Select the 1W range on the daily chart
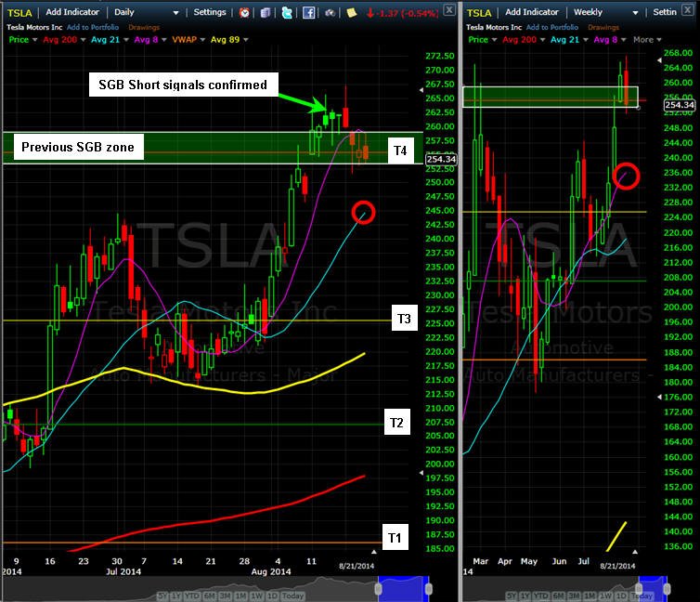Viewport: 700px width, 602px height. click(256, 595)
